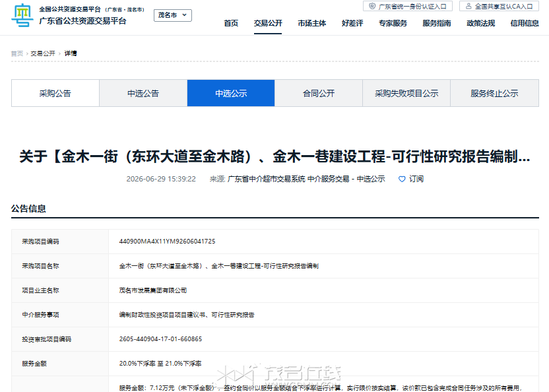
Task: Click owner 茂名市发展集团有限公司
Action: [152, 290]
